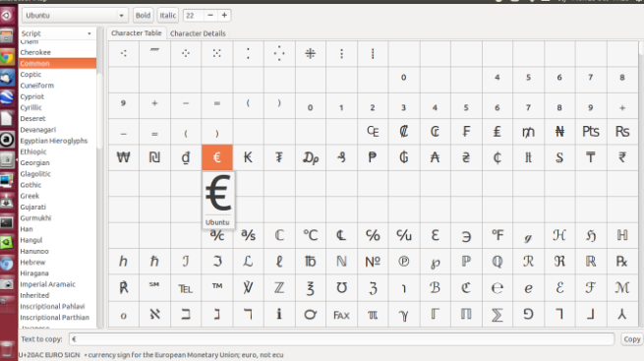Viewport: 644px width, 361px height.
Task: Open Chrome from the Ubuntu launcher
Action: point(7,57)
